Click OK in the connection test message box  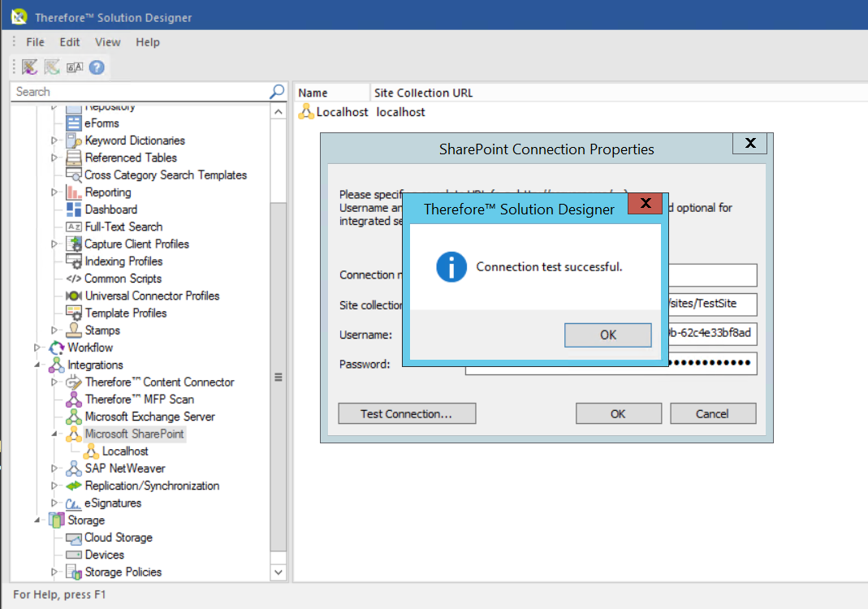pyautogui.click(x=608, y=335)
